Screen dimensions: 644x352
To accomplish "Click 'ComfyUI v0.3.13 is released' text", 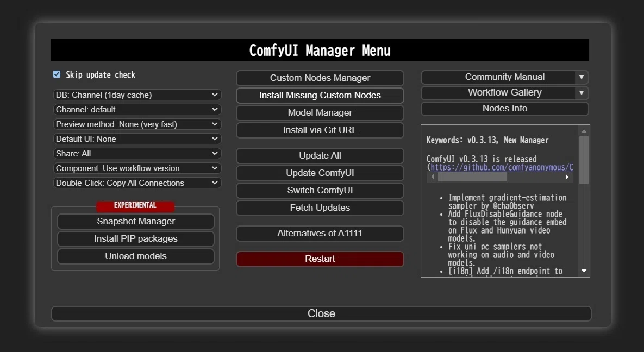I will [482, 159].
